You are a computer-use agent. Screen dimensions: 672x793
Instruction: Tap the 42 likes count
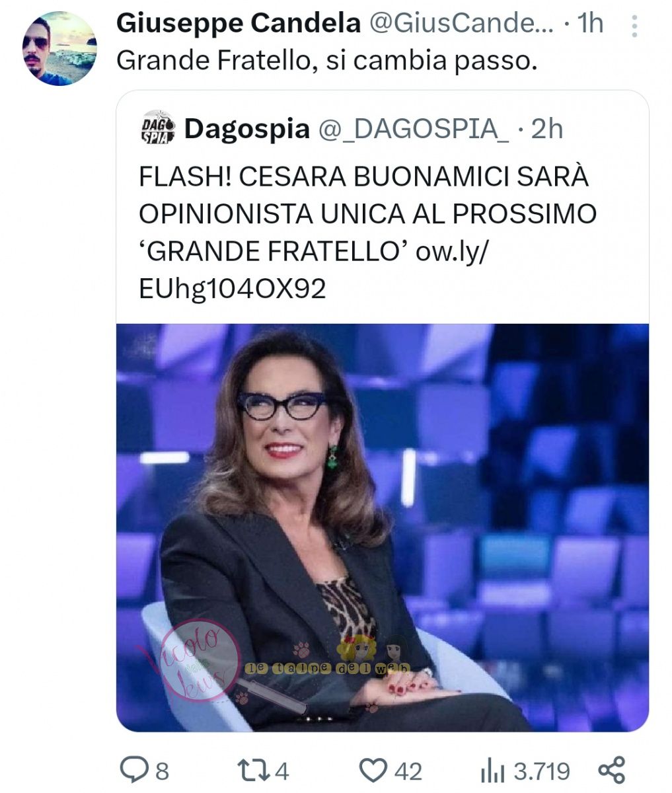coord(408,771)
